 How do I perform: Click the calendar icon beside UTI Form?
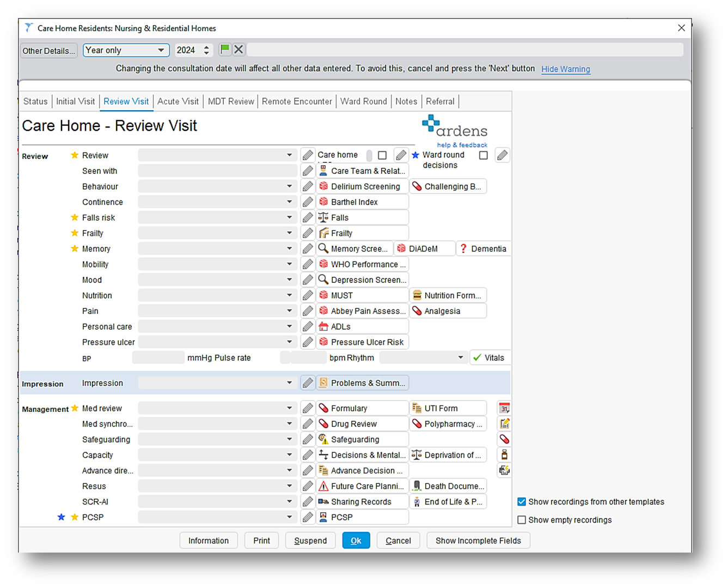tap(504, 408)
